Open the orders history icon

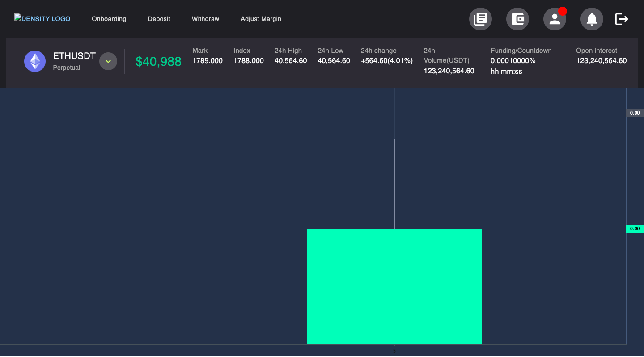pos(480,19)
